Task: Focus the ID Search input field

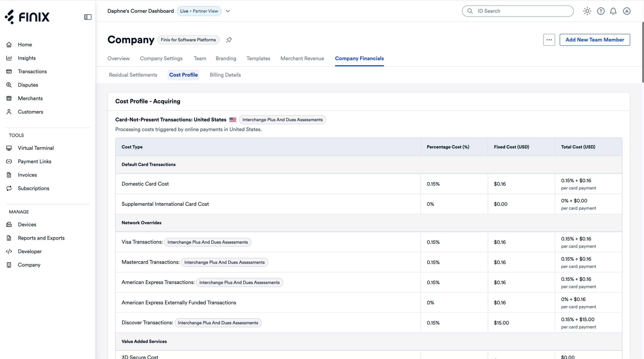Action: pyautogui.click(x=518, y=11)
